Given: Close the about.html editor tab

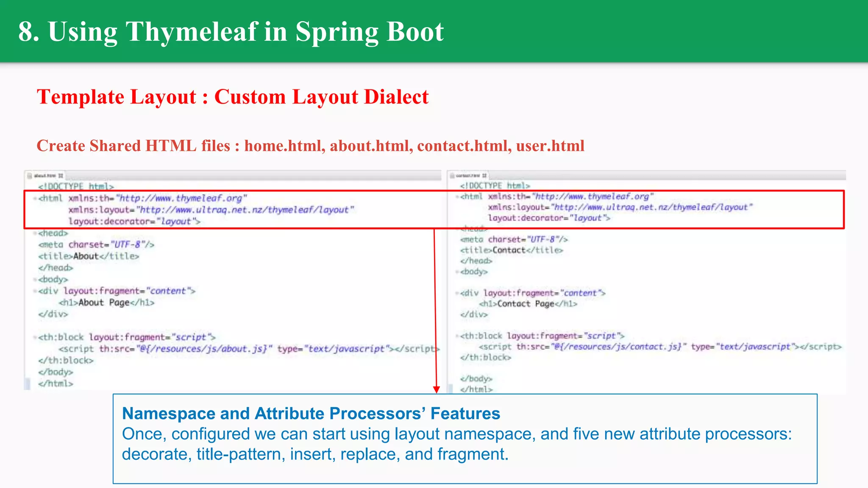Looking at the screenshot, I should (x=61, y=175).
